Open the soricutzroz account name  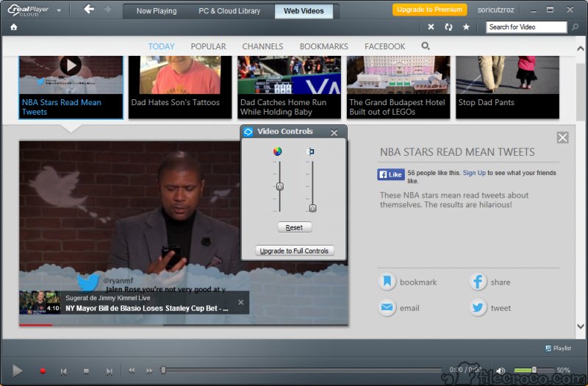click(x=495, y=10)
